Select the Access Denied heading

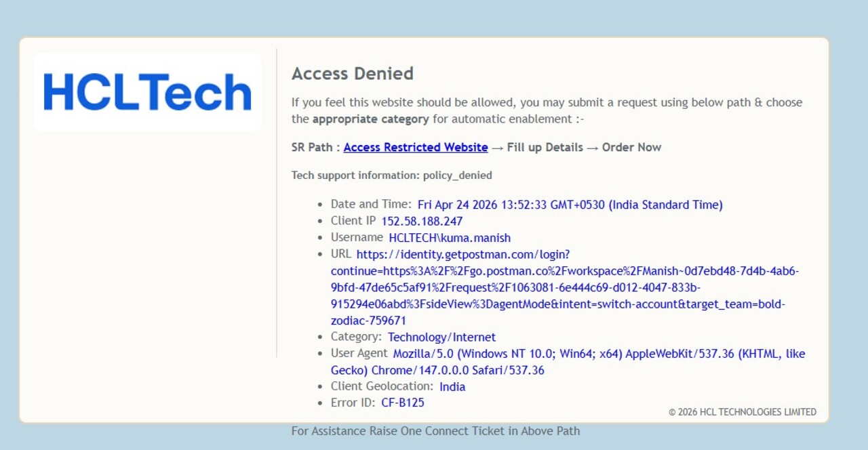[x=353, y=73]
